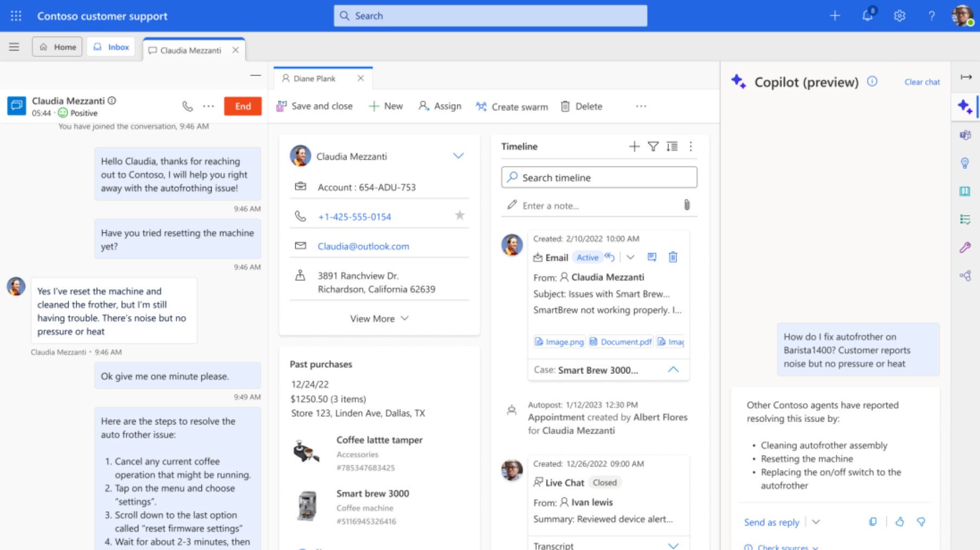980x550 pixels.
Task: Open the timeline filter icon
Action: coord(653,146)
